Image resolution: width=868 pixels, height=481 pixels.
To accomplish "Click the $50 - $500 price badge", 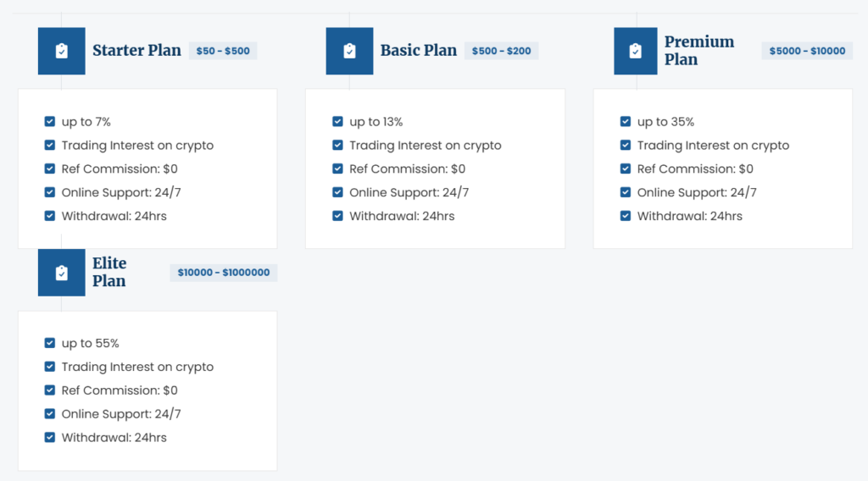I will (x=223, y=51).
